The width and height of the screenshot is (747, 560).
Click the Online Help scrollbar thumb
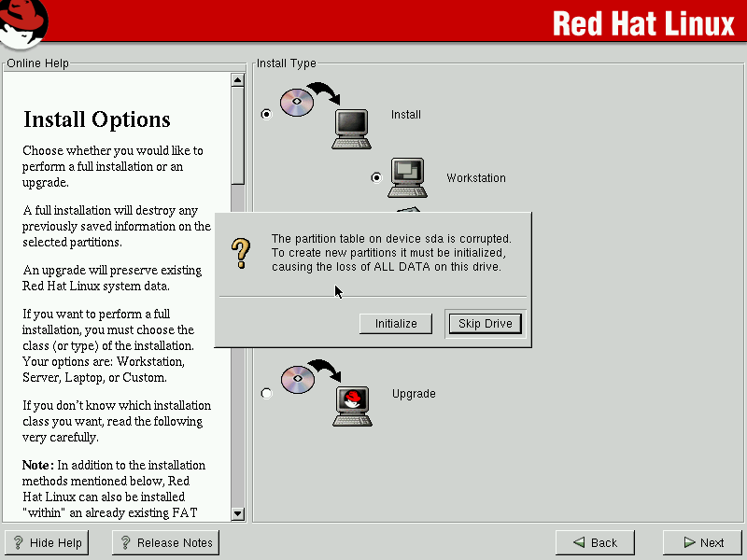tap(237, 135)
